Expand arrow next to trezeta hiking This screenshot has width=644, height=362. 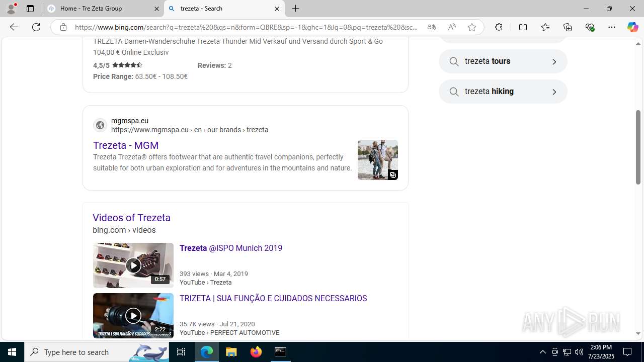pyautogui.click(x=554, y=92)
